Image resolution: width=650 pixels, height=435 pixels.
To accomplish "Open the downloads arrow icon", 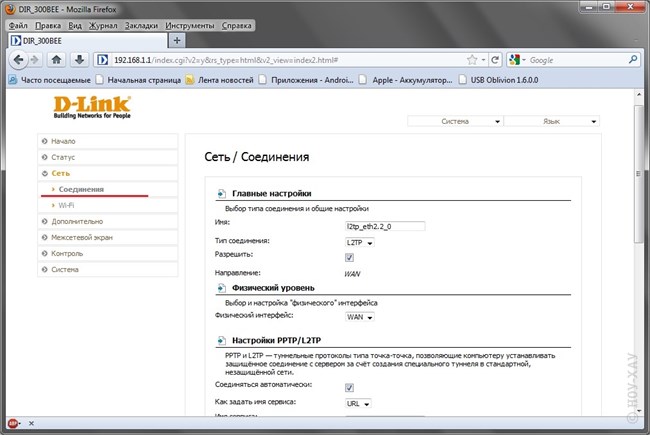I will tap(79, 60).
